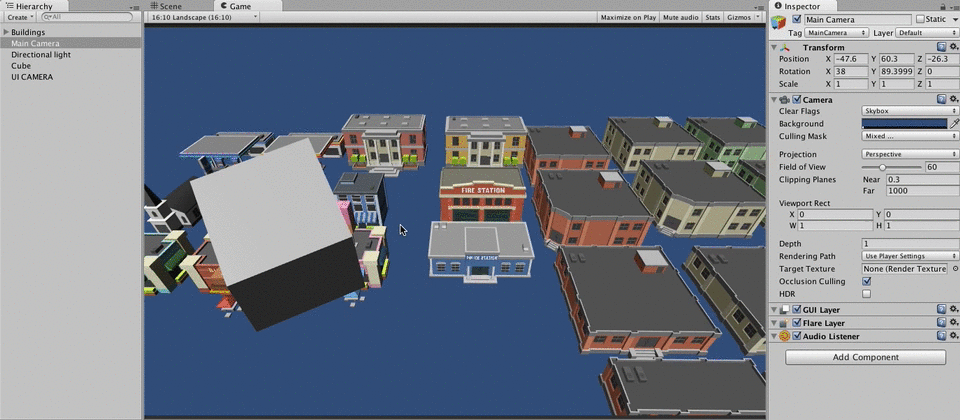Toggle the Maximize on Play button
Viewport: 960px width, 420px height.
(x=628, y=17)
